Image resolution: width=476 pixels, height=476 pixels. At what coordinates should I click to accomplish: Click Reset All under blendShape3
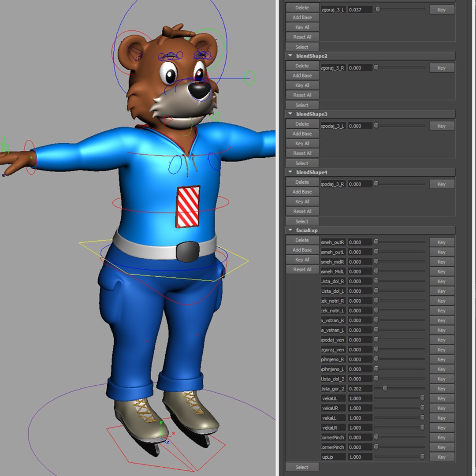(302, 153)
